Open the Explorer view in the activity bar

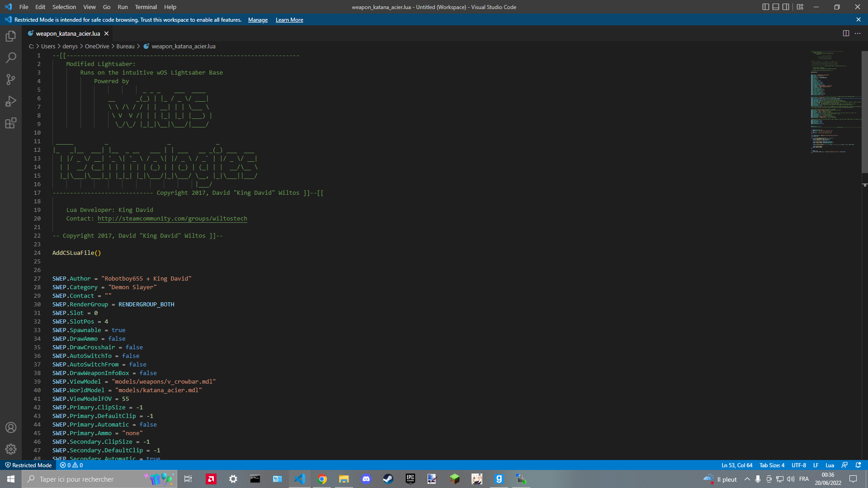(x=11, y=36)
